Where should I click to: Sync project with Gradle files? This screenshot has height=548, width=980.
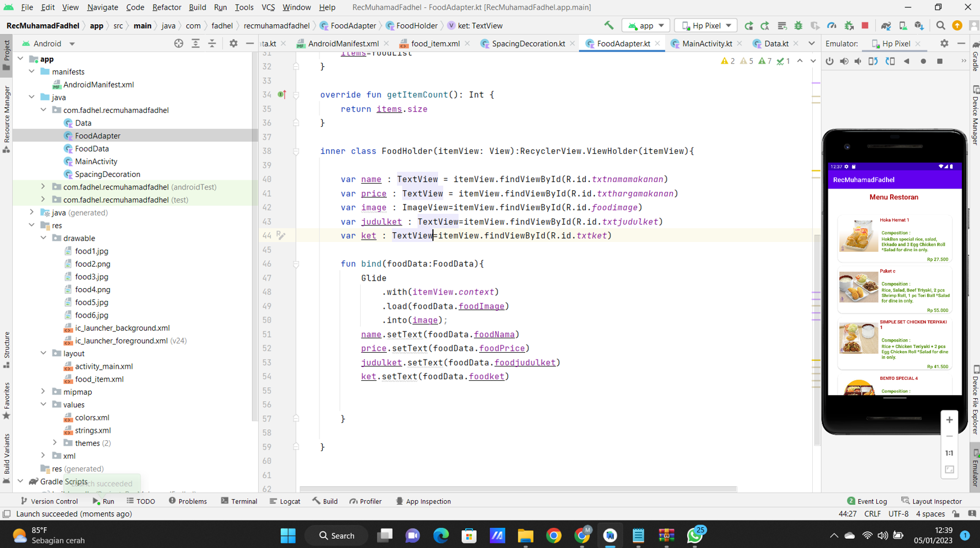pyautogui.click(x=886, y=25)
